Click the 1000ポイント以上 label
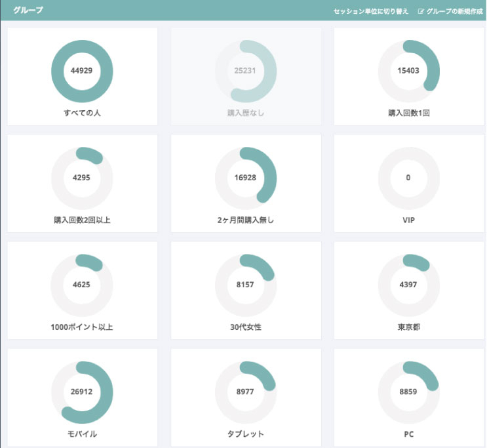This screenshot has width=487, height=448. [82, 327]
